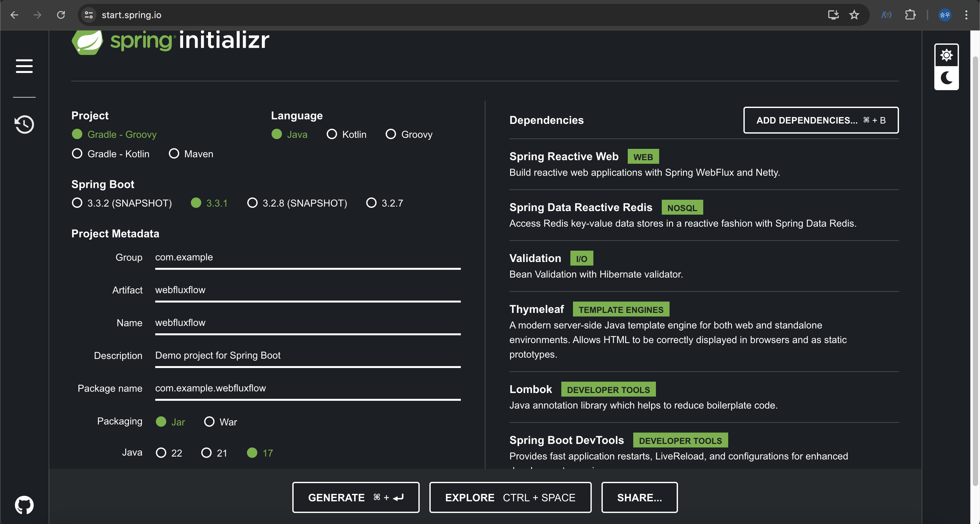Image resolution: width=980 pixels, height=524 pixels.
Task: Open the Explore project preview
Action: click(510, 497)
